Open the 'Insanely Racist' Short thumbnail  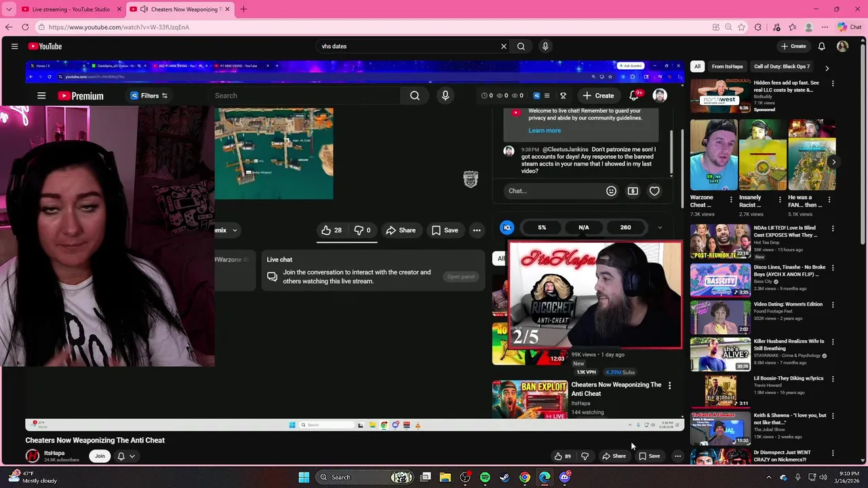tap(763, 155)
